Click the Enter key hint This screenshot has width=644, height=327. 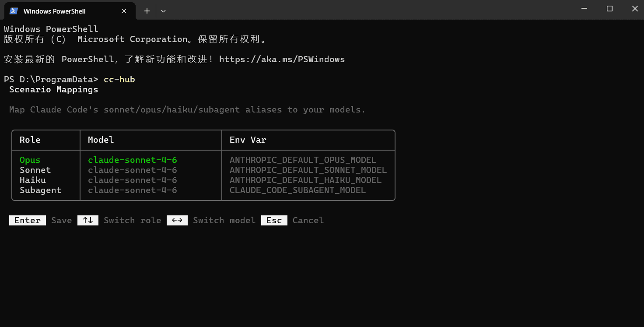pyautogui.click(x=28, y=220)
